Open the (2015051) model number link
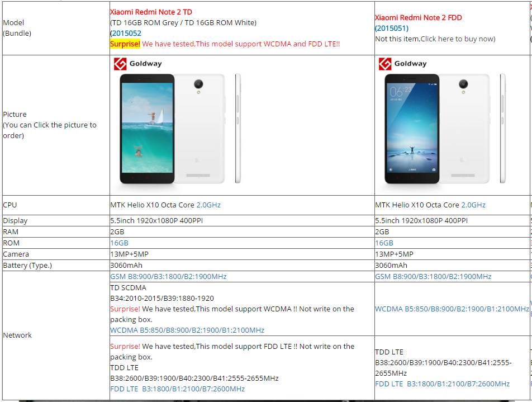 click(x=392, y=28)
